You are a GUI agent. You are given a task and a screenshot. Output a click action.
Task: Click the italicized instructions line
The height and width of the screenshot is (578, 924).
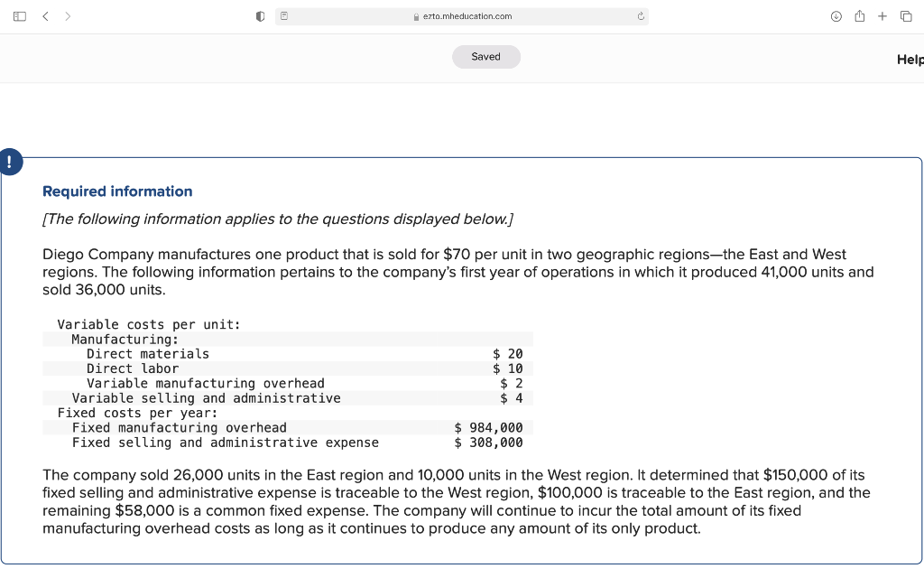pos(278,219)
